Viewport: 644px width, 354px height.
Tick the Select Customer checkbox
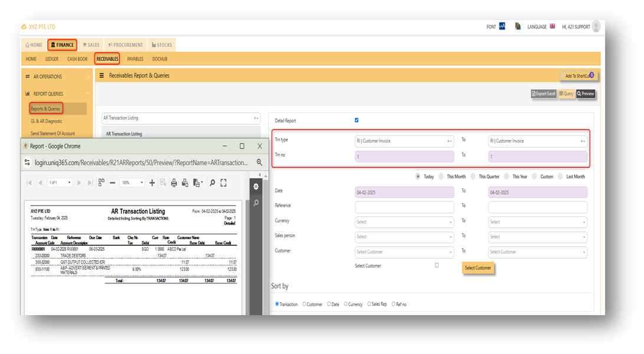pos(436,266)
